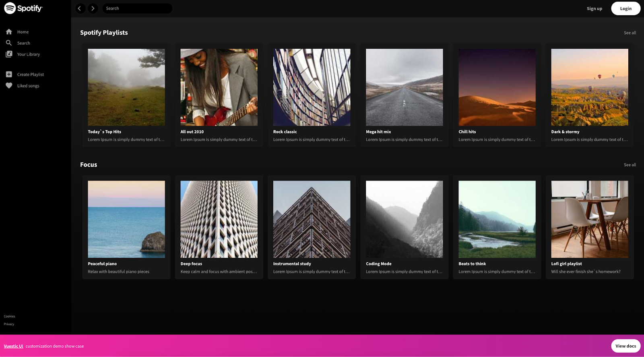The height and width of the screenshot is (357, 644).
Task: Click 'customization demo show case' banner text
Action: point(55,346)
